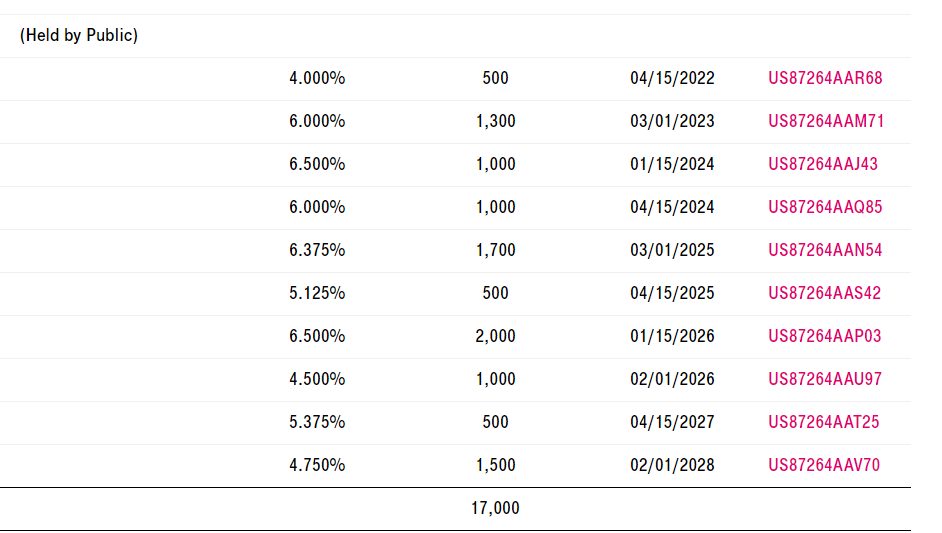This screenshot has height=533, width=942.
Task: Open the US87264AAV70 link
Action: (824, 465)
